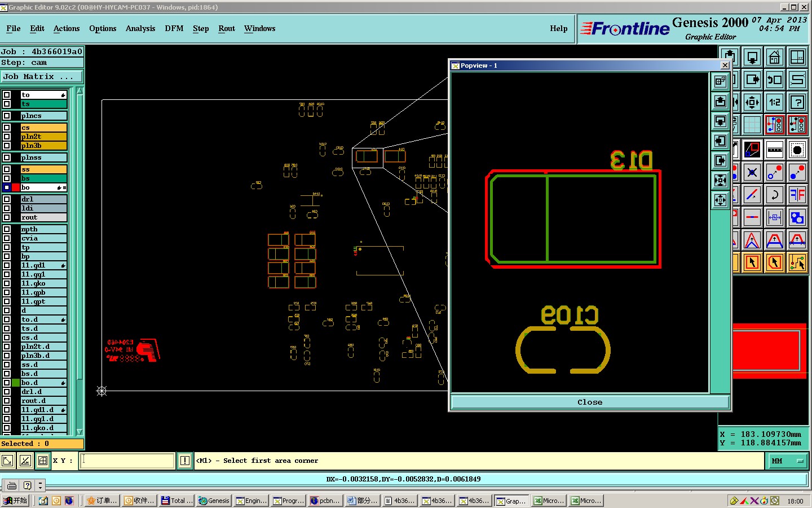Click the pan-up icon in Popview toolbar
The height and width of the screenshot is (508, 812).
pyautogui.click(x=721, y=101)
